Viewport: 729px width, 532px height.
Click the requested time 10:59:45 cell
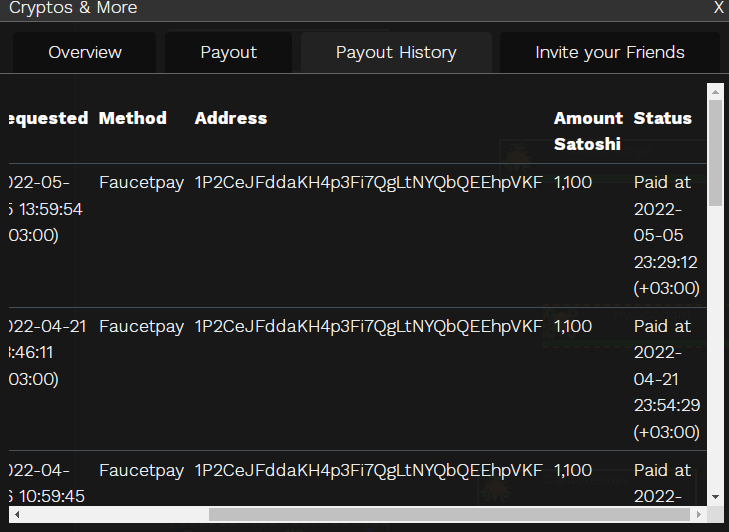point(46,484)
